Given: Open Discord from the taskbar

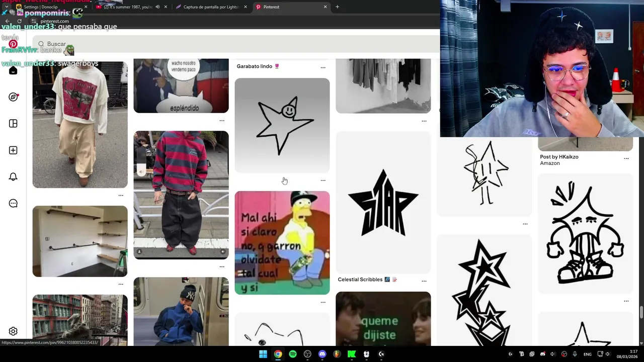Looking at the screenshot, I should click(x=323, y=354).
